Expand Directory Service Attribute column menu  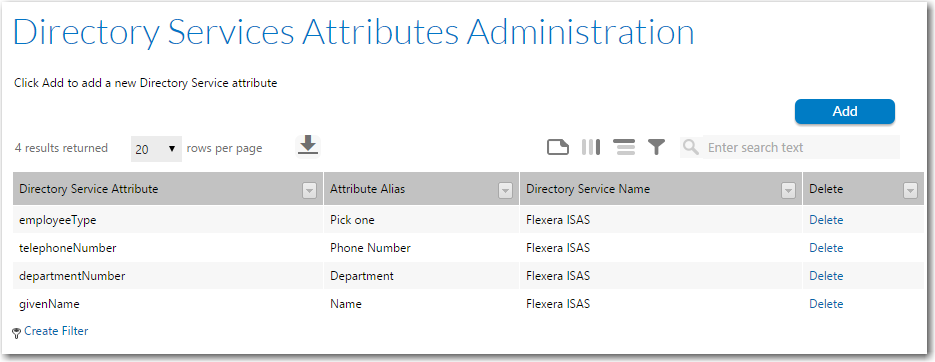309,190
